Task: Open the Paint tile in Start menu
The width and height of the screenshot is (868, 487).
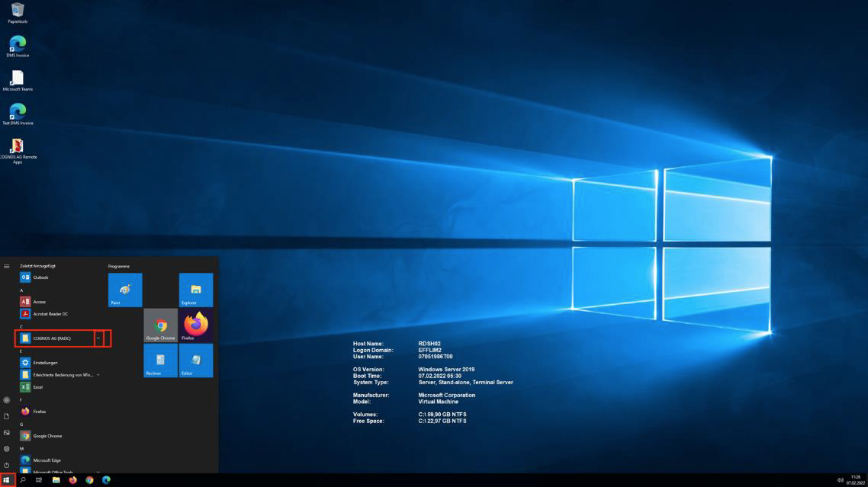Action: click(x=125, y=290)
